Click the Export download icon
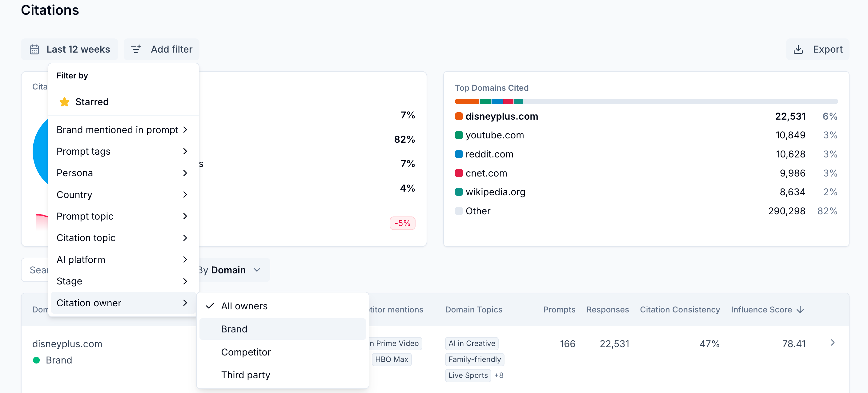The image size is (868, 393). coord(798,50)
